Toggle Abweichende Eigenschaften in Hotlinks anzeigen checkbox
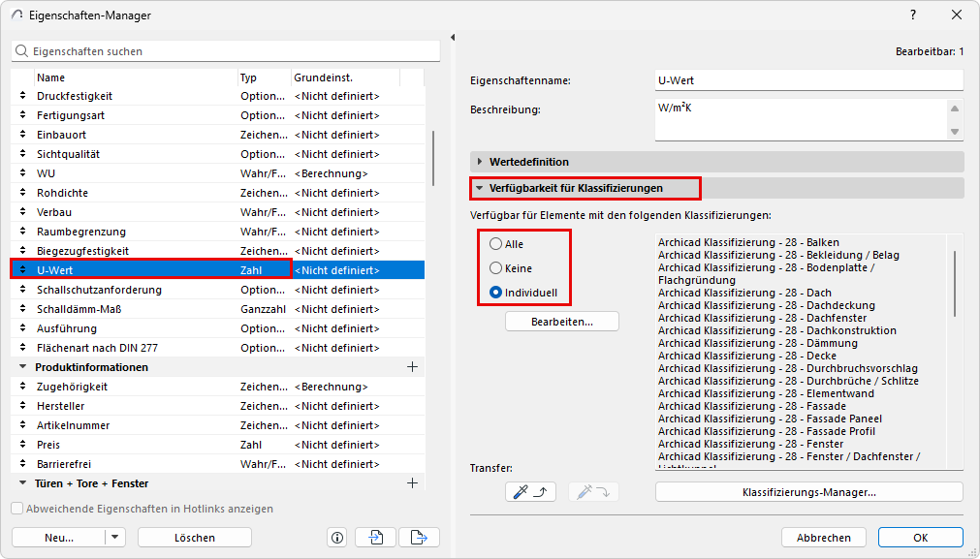The width and height of the screenshot is (980, 559). pos(17,509)
